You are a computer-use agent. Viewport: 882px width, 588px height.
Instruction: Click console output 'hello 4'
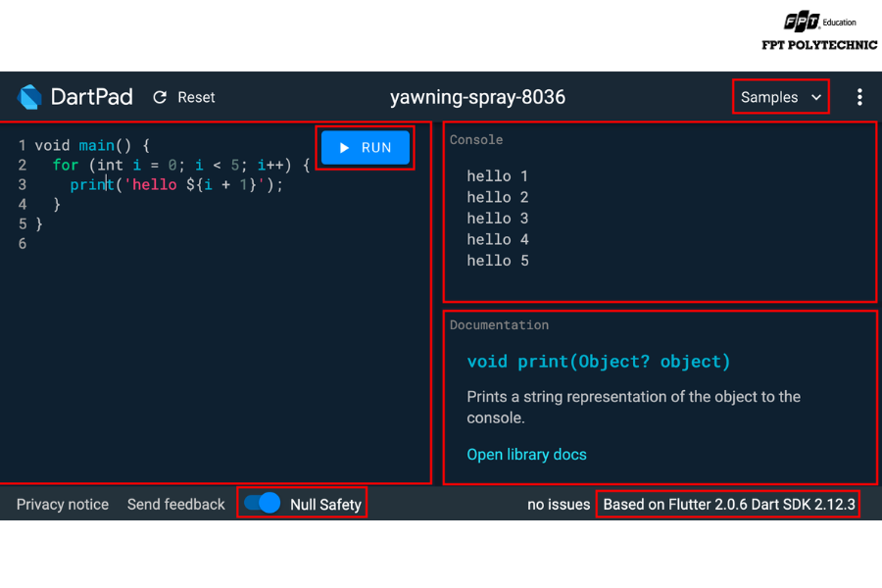coord(497,239)
